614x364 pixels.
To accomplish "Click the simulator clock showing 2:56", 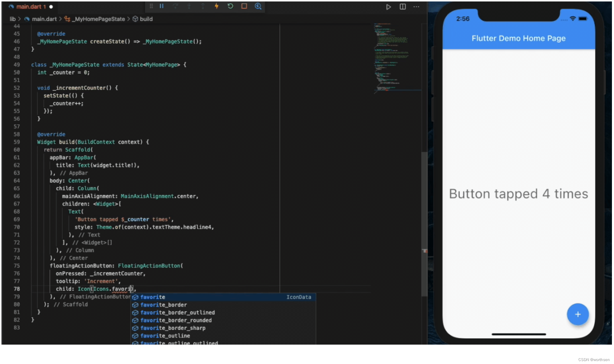I will click(x=463, y=19).
